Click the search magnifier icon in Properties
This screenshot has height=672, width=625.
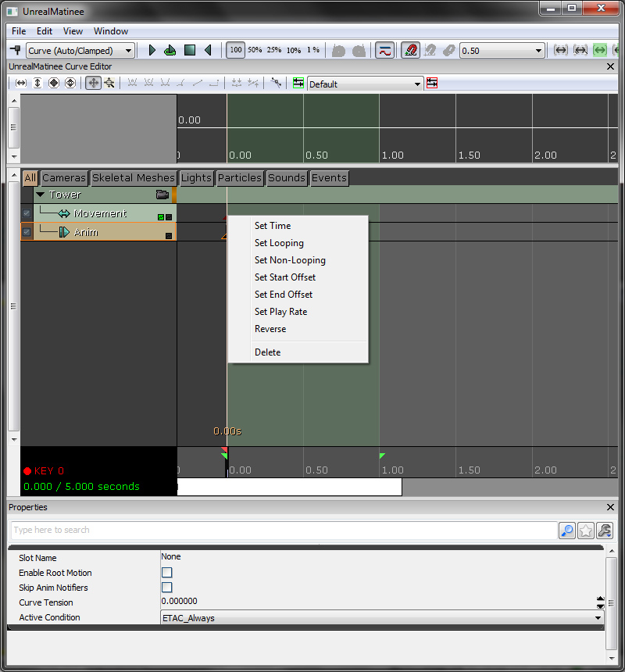567,531
